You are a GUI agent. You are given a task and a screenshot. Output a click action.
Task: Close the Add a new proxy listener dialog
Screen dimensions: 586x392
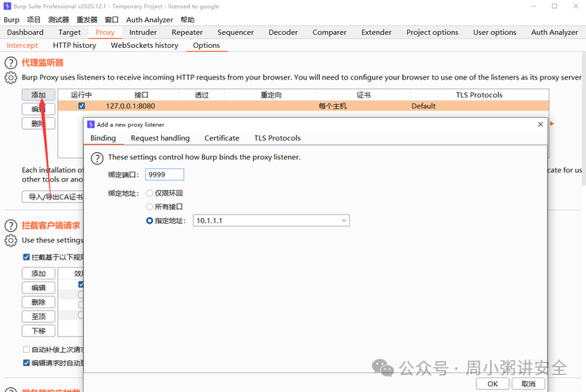[540, 124]
